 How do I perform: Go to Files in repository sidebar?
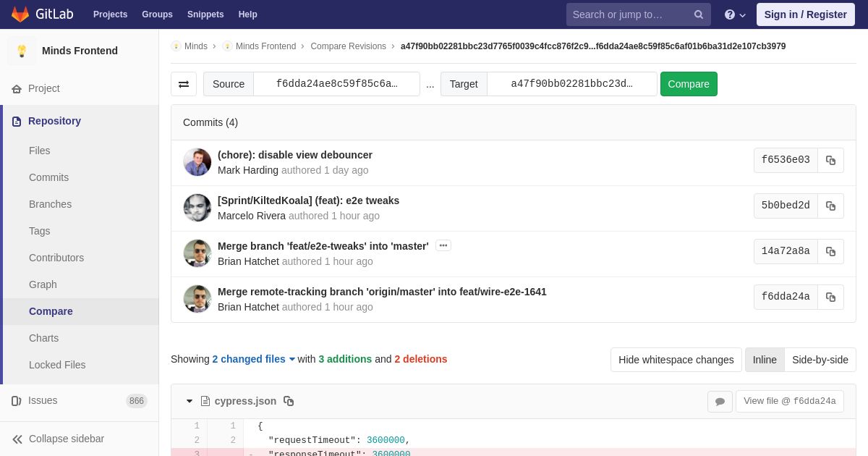[x=40, y=151]
